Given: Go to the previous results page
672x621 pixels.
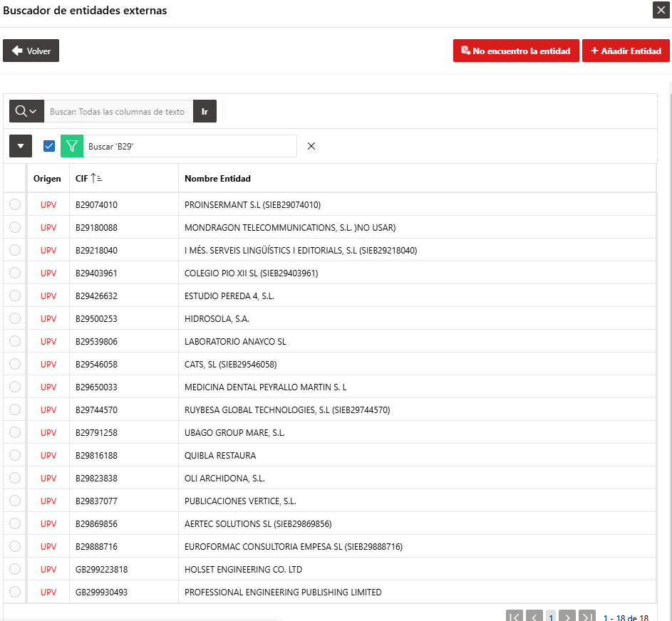Looking at the screenshot, I should point(534,616).
